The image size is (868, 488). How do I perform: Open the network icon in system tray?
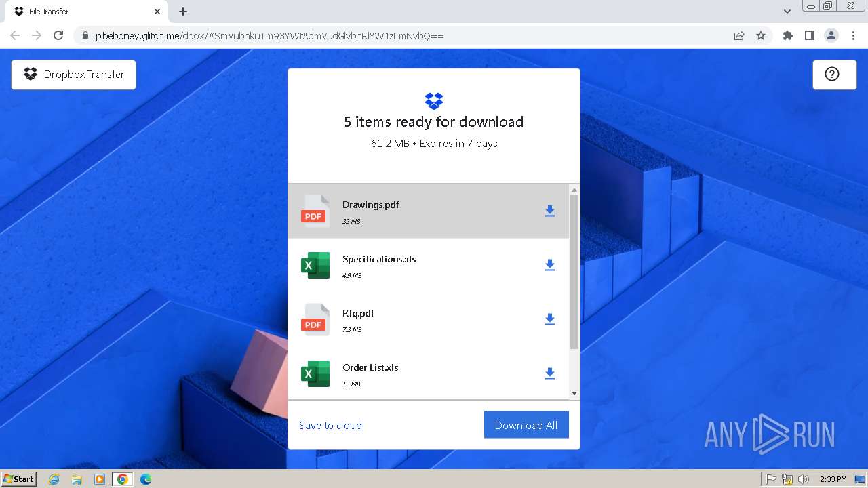[787, 479]
